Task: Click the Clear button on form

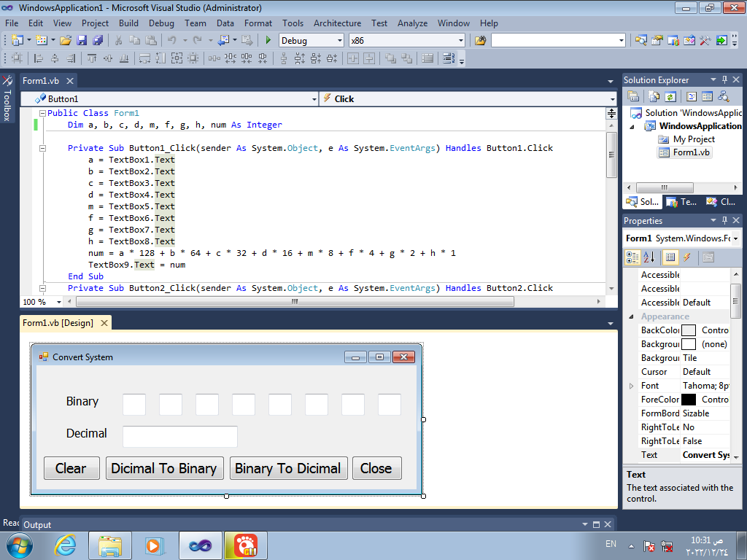Action: (x=71, y=468)
